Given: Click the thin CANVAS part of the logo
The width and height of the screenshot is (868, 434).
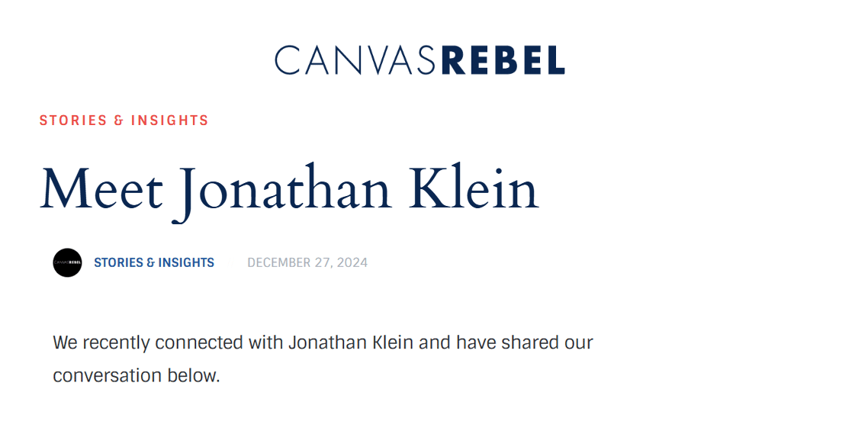Looking at the screenshot, I should (356, 60).
